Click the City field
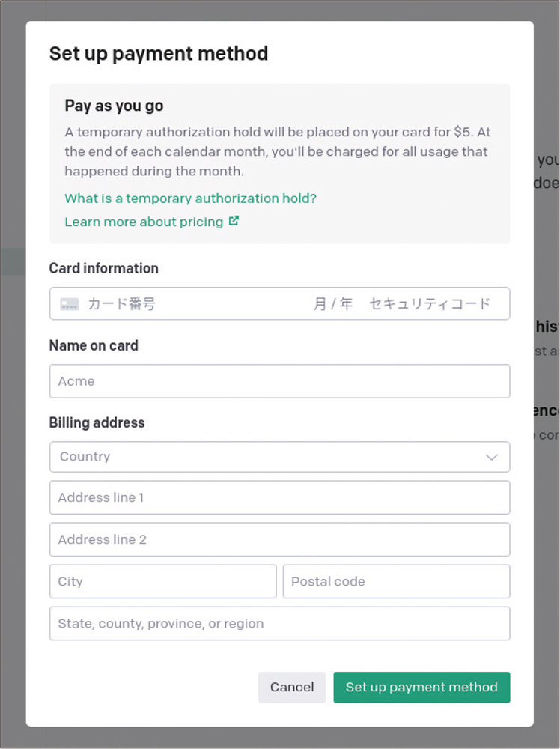This screenshot has height=749, width=560. pos(162,581)
